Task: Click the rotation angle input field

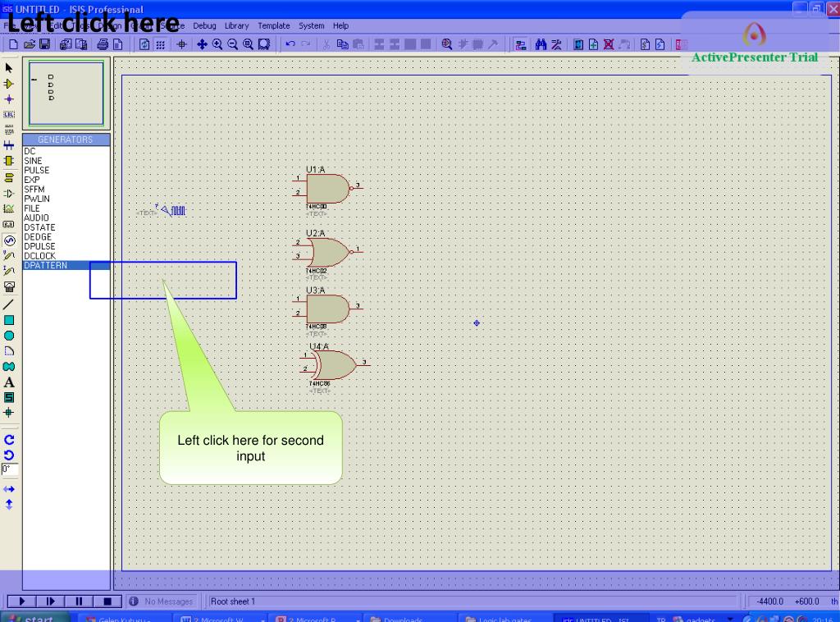Action: tap(10, 470)
